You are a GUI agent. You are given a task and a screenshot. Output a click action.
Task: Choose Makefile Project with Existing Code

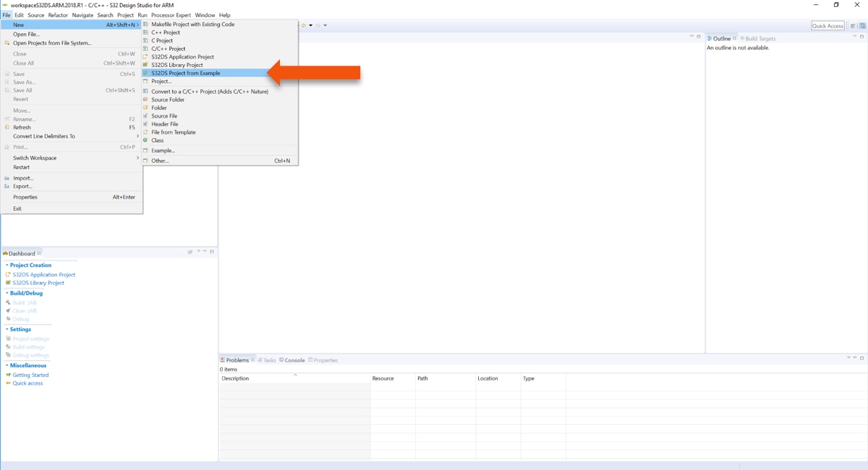pos(192,25)
